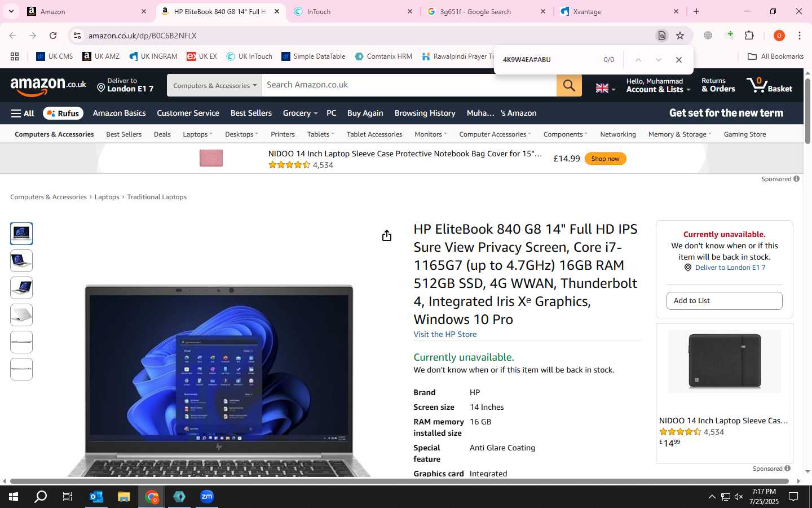
Task: Click the browser back arrow
Action: pos(12,36)
